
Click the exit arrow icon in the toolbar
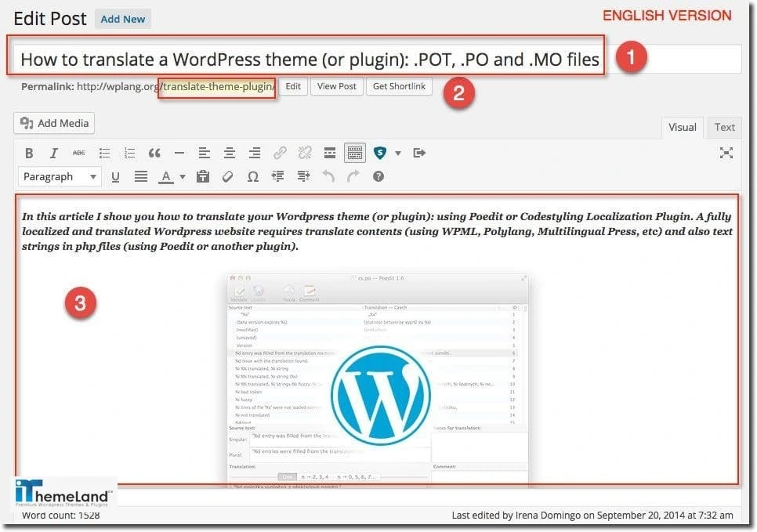tap(419, 153)
